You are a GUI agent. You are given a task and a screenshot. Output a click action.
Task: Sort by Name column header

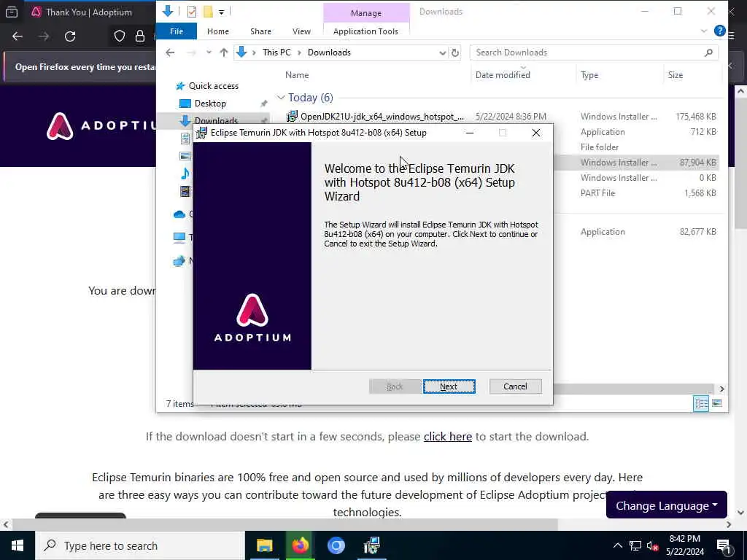tap(297, 75)
